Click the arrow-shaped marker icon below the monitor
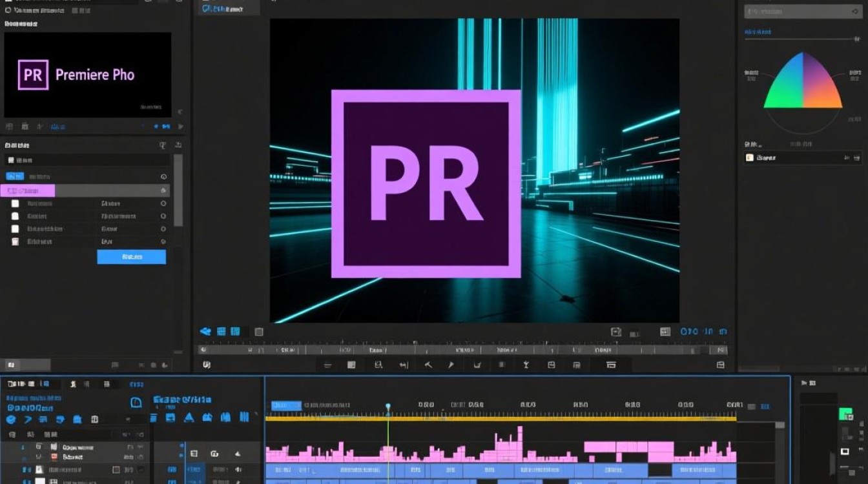Screen dimensions: 868x484 tap(451, 365)
